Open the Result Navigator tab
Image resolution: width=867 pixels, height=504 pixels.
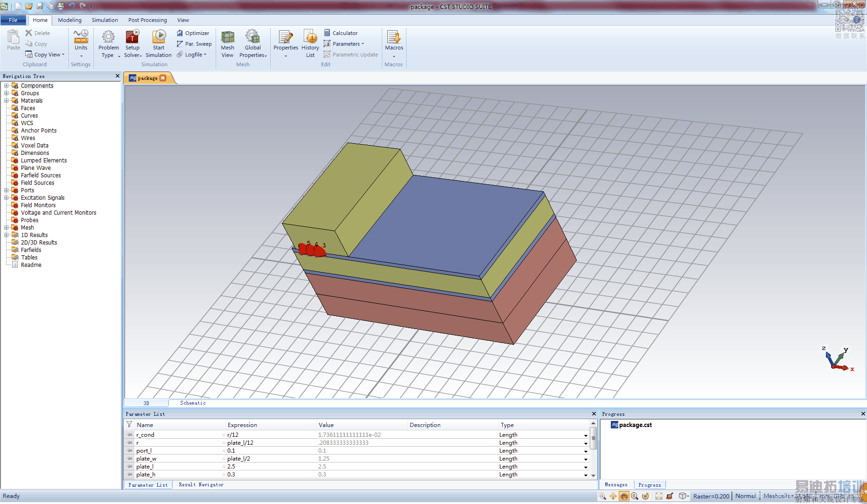point(201,485)
